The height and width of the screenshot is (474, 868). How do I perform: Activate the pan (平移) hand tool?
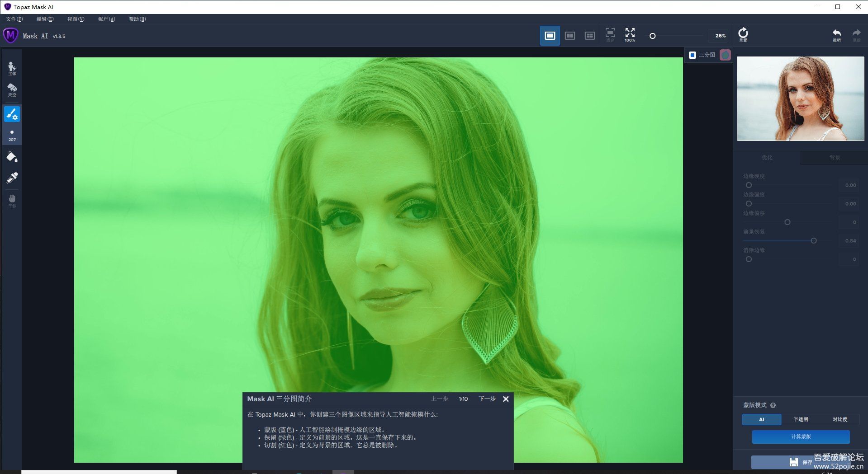pos(12,199)
